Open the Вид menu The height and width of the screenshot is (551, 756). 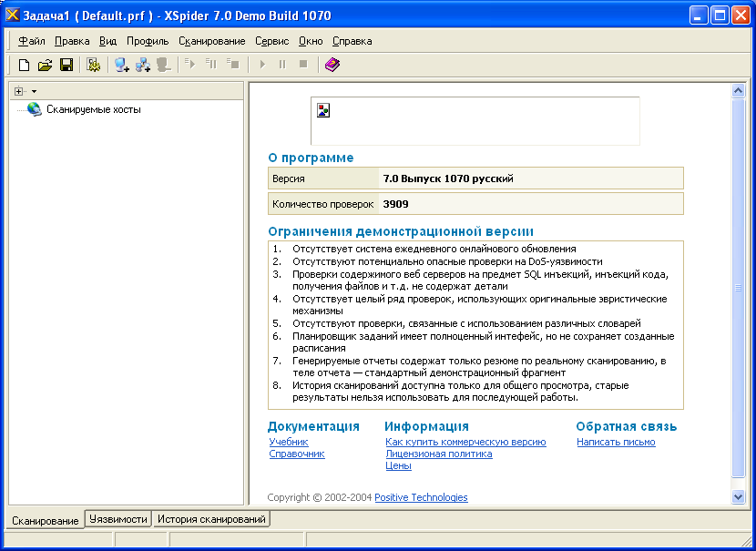108,41
